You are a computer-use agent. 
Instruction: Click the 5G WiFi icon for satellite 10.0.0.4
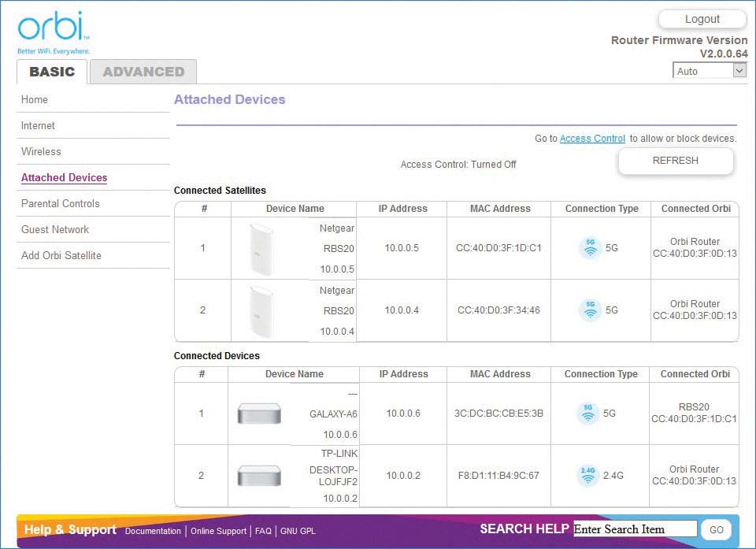[x=590, y=310]
